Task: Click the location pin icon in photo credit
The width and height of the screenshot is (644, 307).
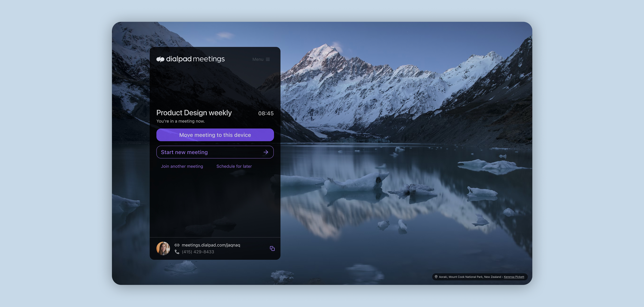Action: [x=436, y=277]
